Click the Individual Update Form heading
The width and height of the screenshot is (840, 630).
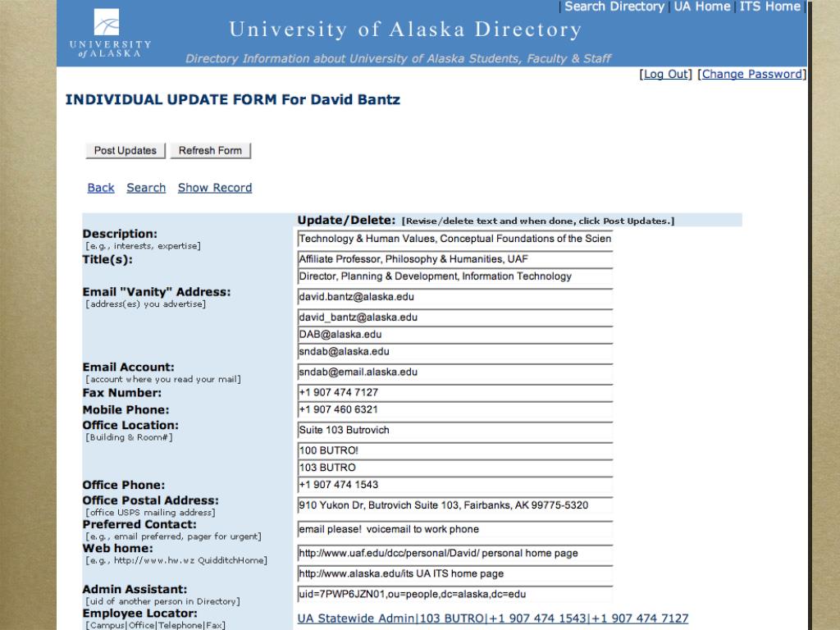coord(232,99)
